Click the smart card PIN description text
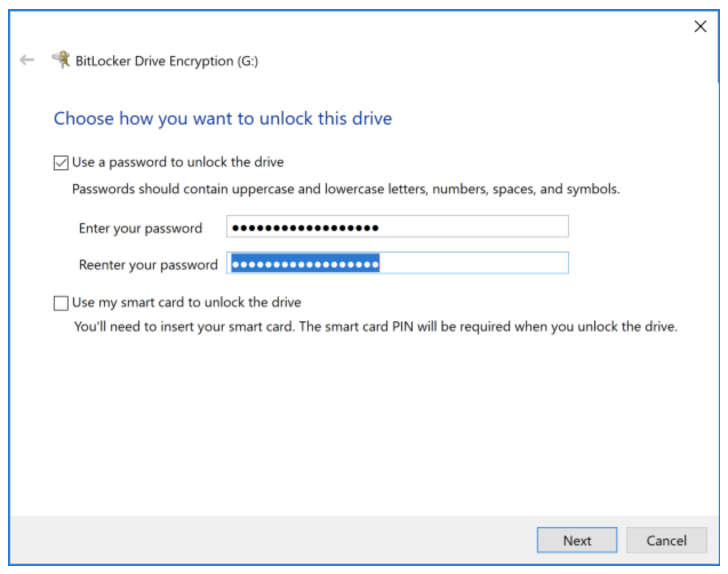 click(375, 327)
